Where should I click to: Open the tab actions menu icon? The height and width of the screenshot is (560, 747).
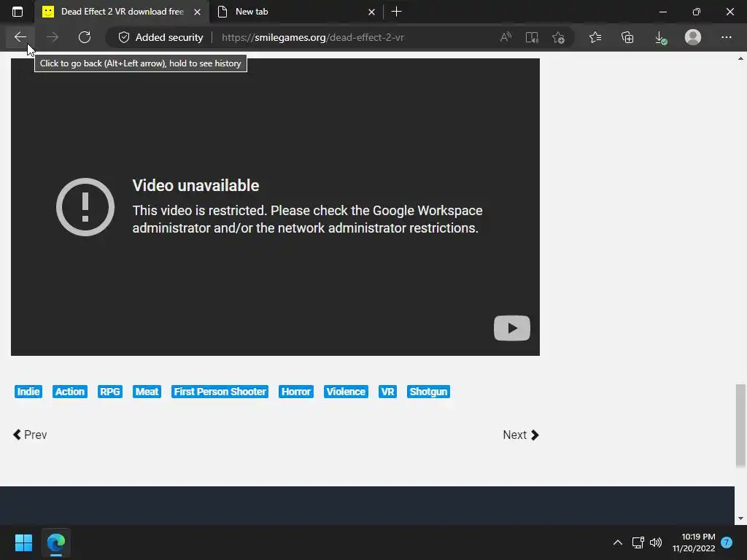(18, 12)
